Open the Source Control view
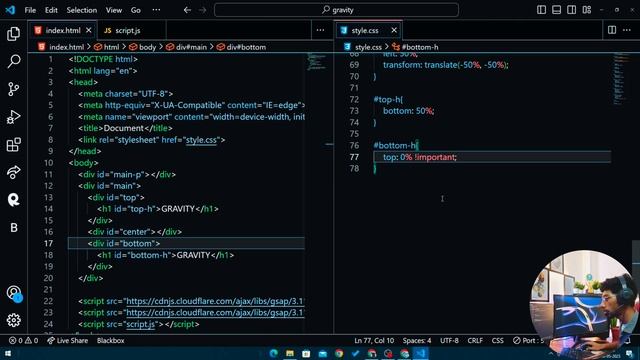The height and width of the screenshot is (360, 640). (13, 89)
